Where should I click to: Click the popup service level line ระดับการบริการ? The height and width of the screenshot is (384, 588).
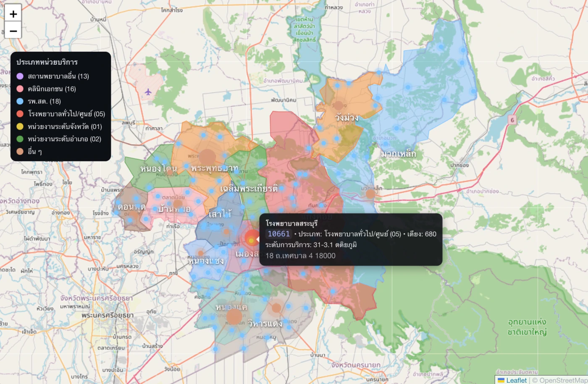tap(311, 245)
